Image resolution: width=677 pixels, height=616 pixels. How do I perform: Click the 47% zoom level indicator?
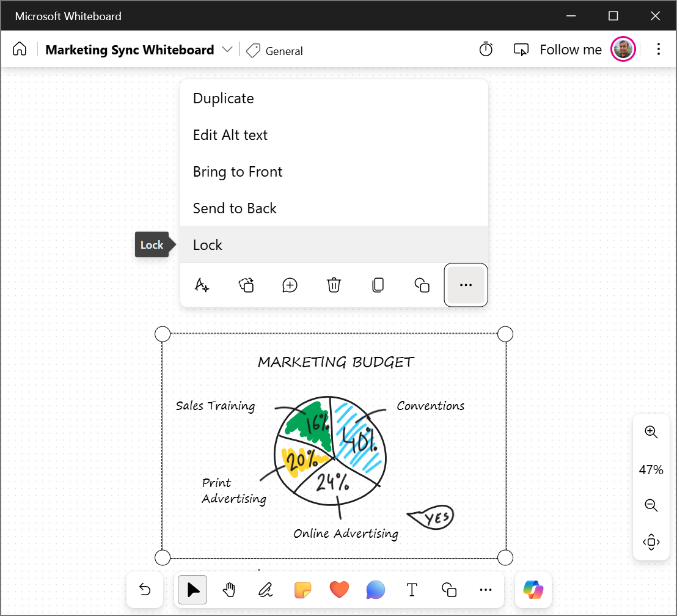click(651, 469)
